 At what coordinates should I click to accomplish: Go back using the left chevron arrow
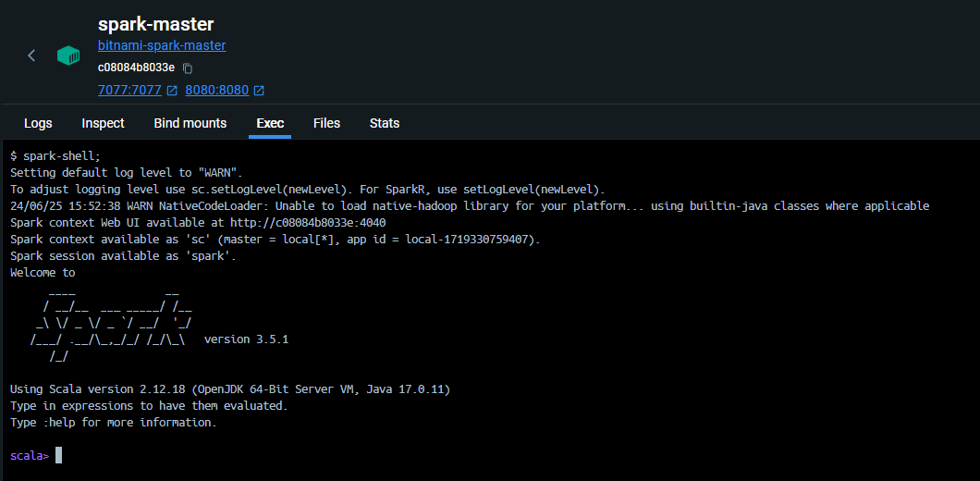(x=31, y=55)
